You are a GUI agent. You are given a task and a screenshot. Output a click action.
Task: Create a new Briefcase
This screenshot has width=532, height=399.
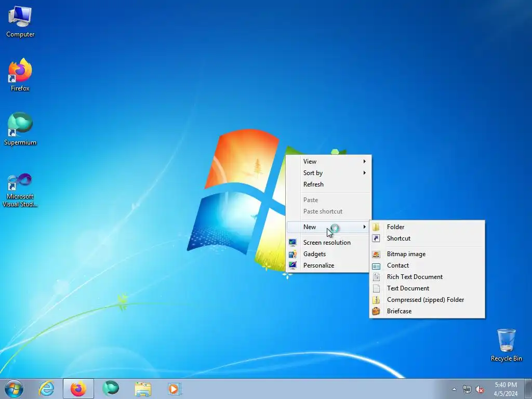427,311
